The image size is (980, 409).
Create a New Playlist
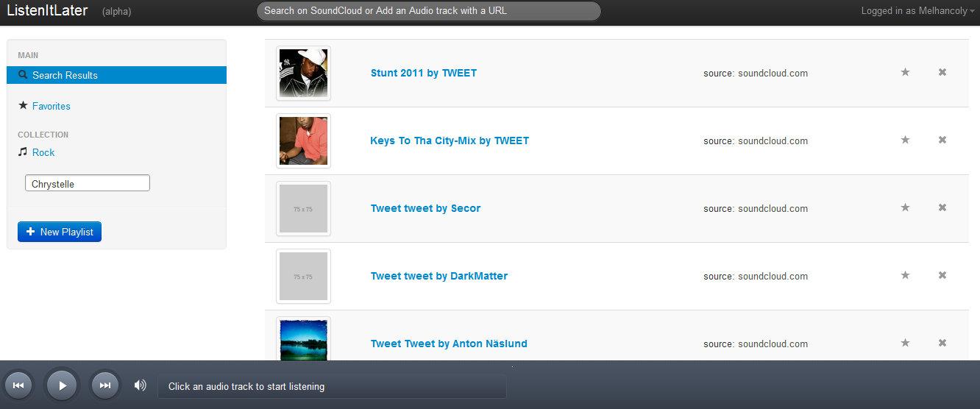point(60,232)
